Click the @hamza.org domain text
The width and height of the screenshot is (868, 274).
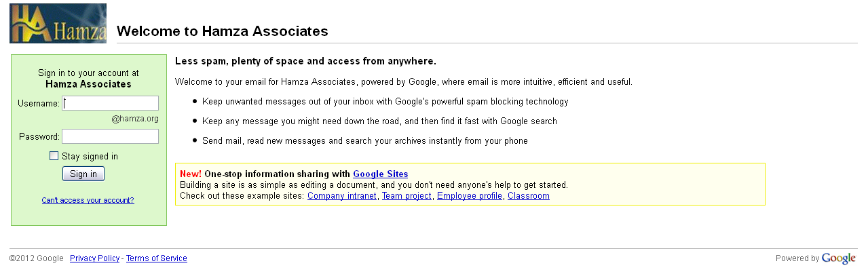pos(135,119)
